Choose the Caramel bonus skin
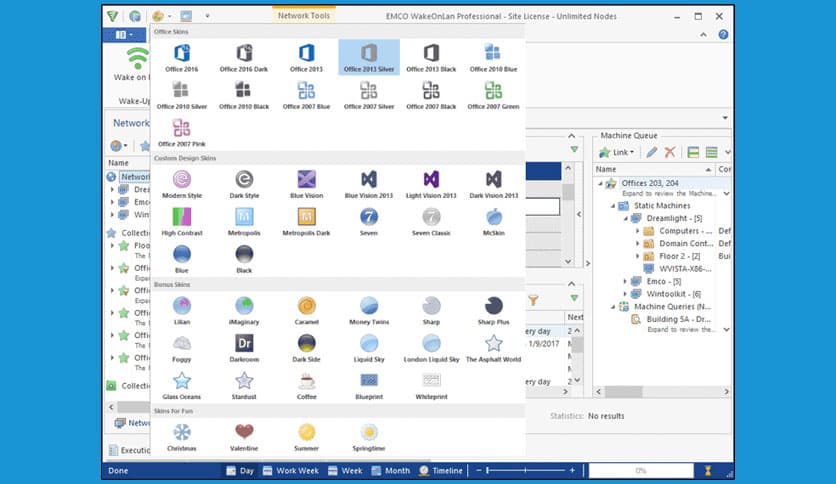This screenshot has width=836, height=484. (x=306, y=311)
